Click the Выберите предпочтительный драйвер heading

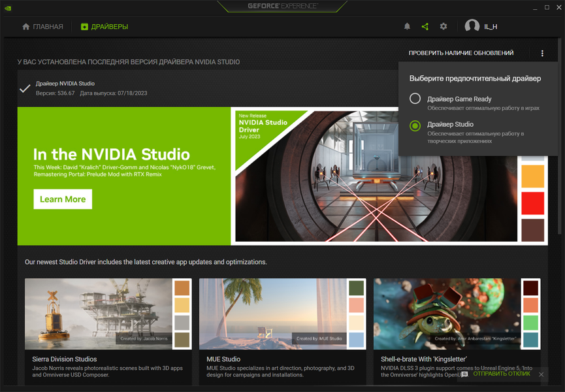(x=475, y=78)
